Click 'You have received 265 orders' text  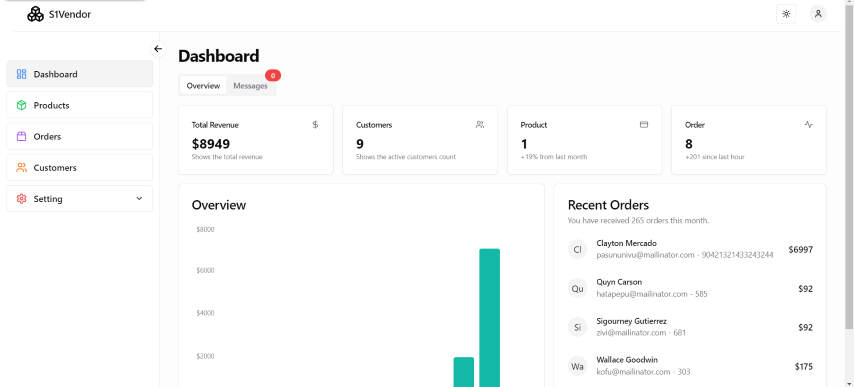[x=638, y=221]
